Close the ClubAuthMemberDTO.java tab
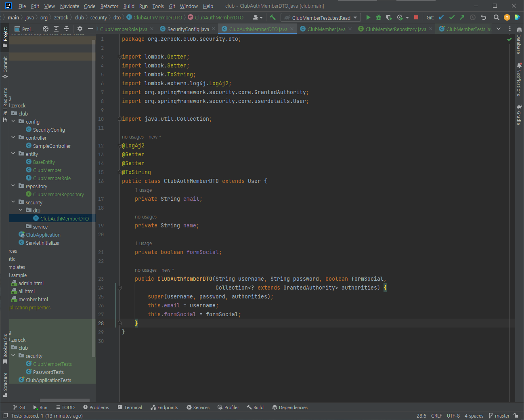This screenshot has width=524, height=420. coord(292,29)
